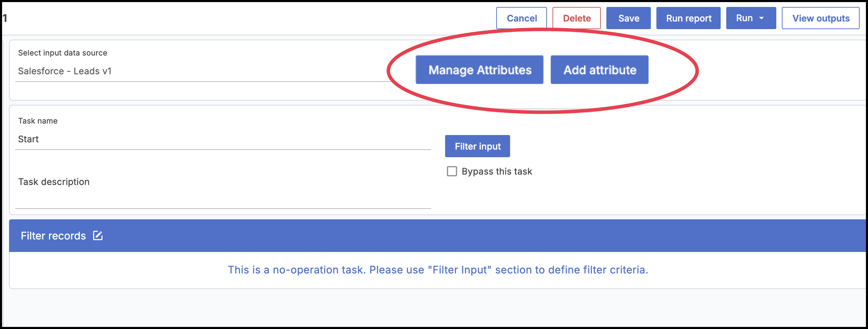This screenshot has width=868, height=329.
Task: Focus the Task name field containing Start
Action: (x=223, y=139)
